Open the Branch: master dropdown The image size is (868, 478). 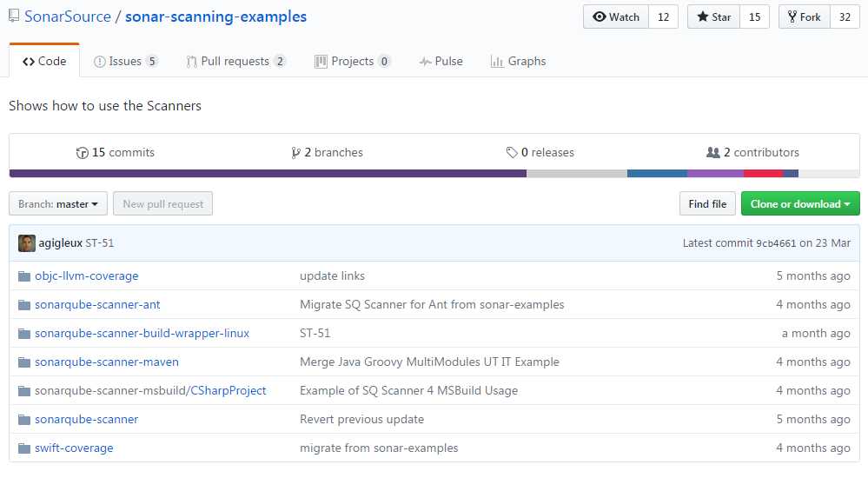point(58,204)
